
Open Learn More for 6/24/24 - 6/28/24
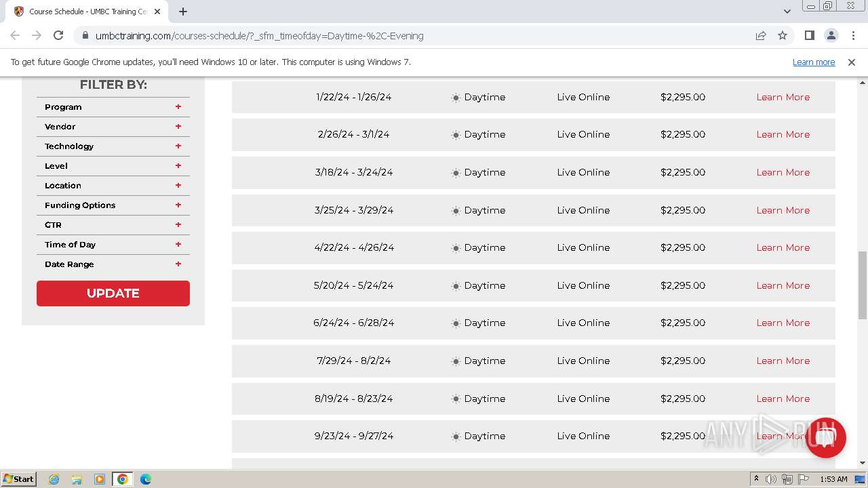click(783, 323)
